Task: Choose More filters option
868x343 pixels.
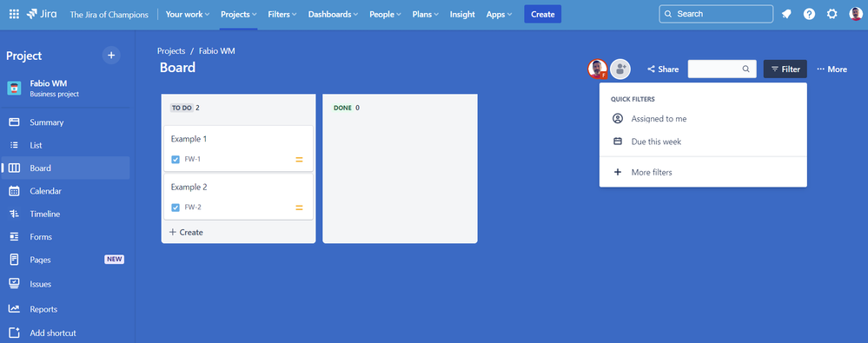Action: (703, 173)
